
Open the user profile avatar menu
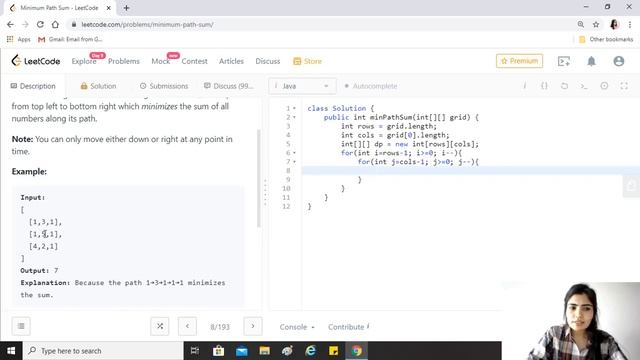click(x=618, y=61)
